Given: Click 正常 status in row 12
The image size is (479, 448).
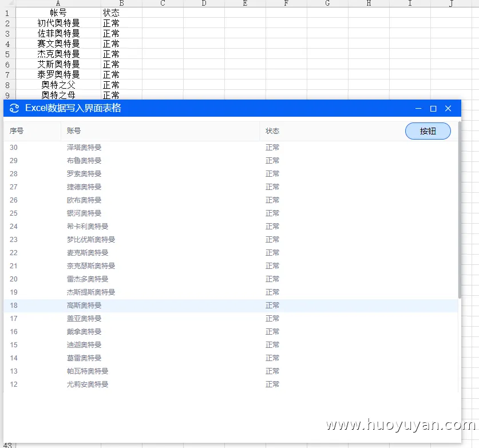Looking at the screenshot, I should [272, 384].
